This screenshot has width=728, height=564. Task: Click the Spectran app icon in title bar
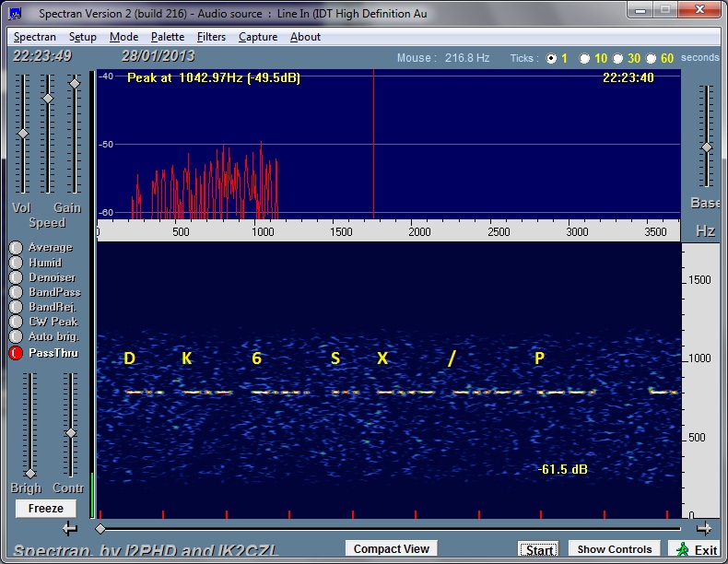(16, 14)
